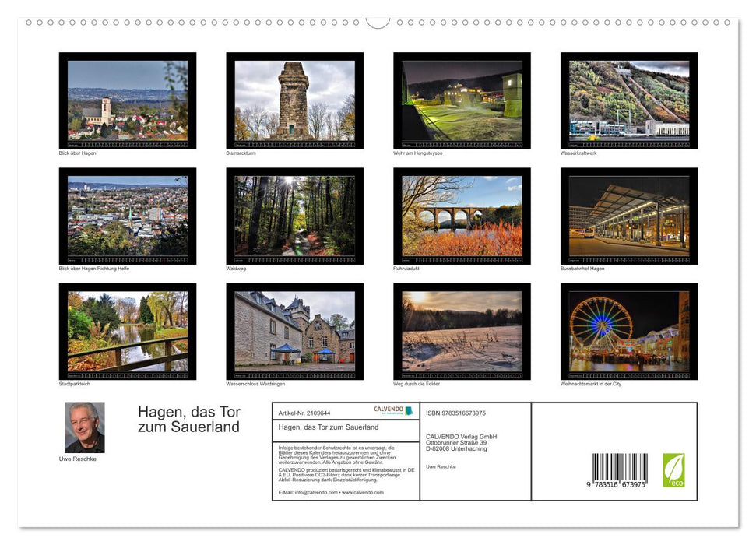756x545 pixels.
Task: Click the Wasserschloss Werdringen picture
Action: pyautogui.click(x=295, y=330)
